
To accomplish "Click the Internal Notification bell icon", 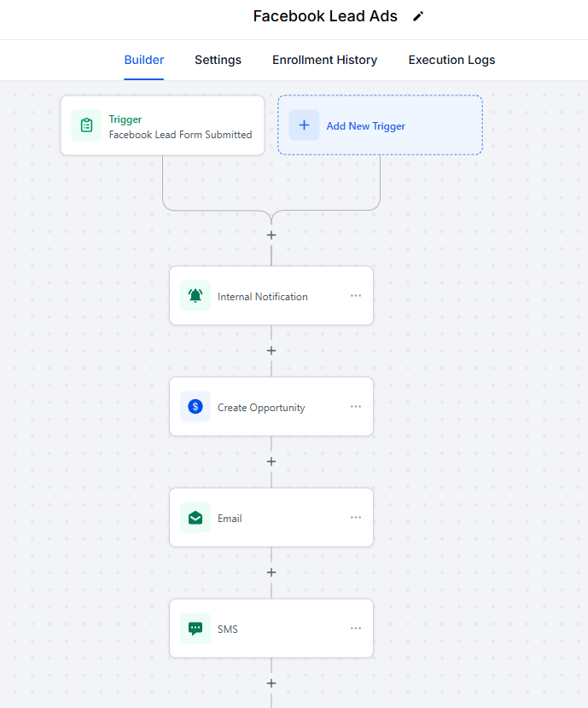I will click(195, 296).
